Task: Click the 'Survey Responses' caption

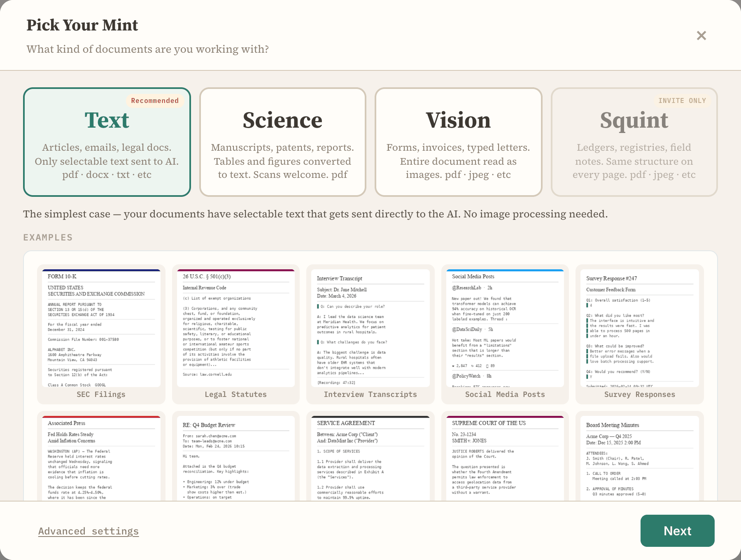Action: click(640, 394)
